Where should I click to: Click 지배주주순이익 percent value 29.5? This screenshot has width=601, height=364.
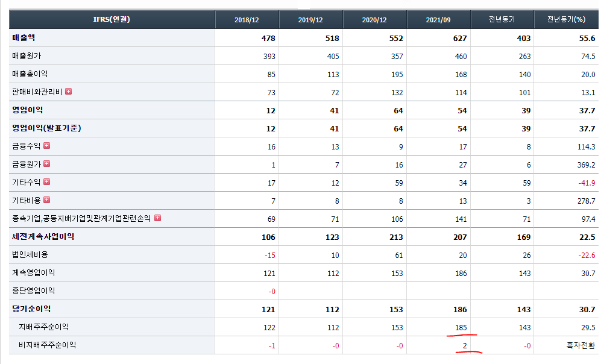(588, 328)
